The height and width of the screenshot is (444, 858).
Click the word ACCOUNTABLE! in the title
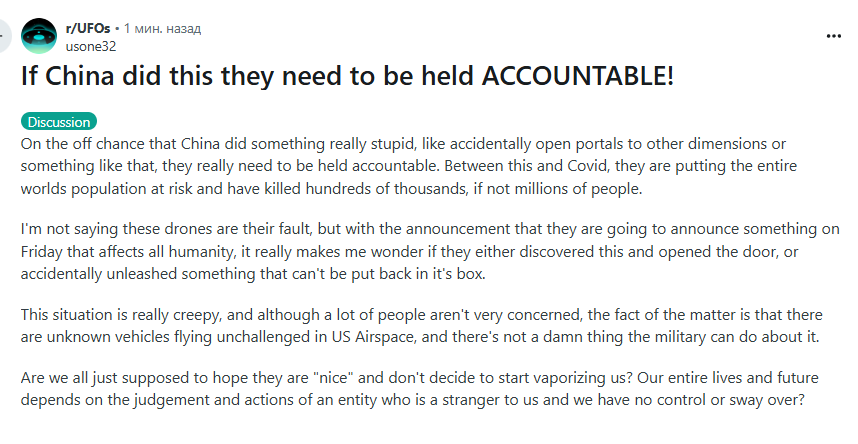click(577, 76)
